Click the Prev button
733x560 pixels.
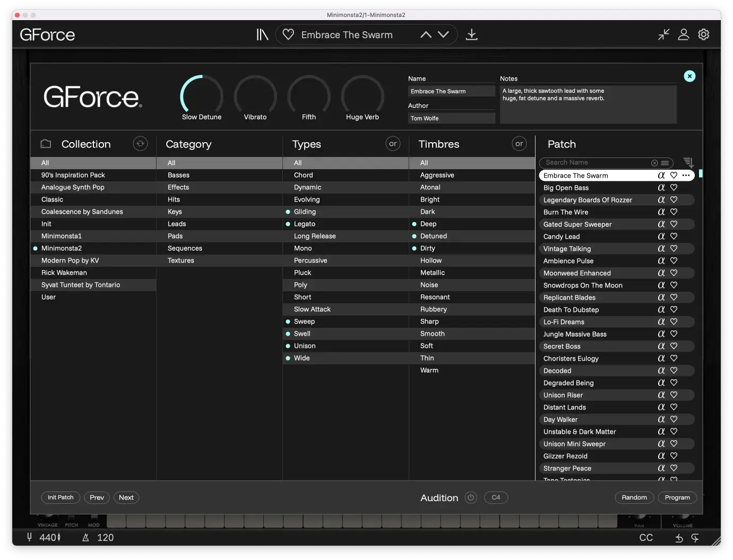[x=97, y=497]
